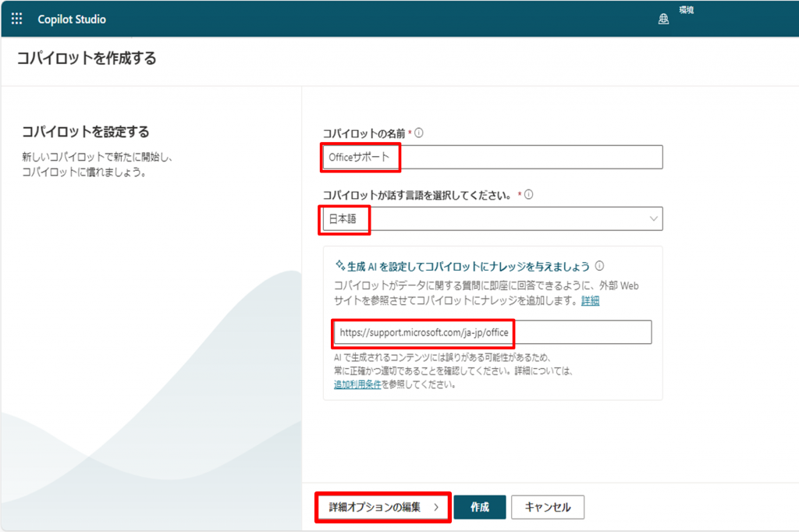Click the copilot name input field
Viewport: 799px width, 532px height.
click(493, 157)
